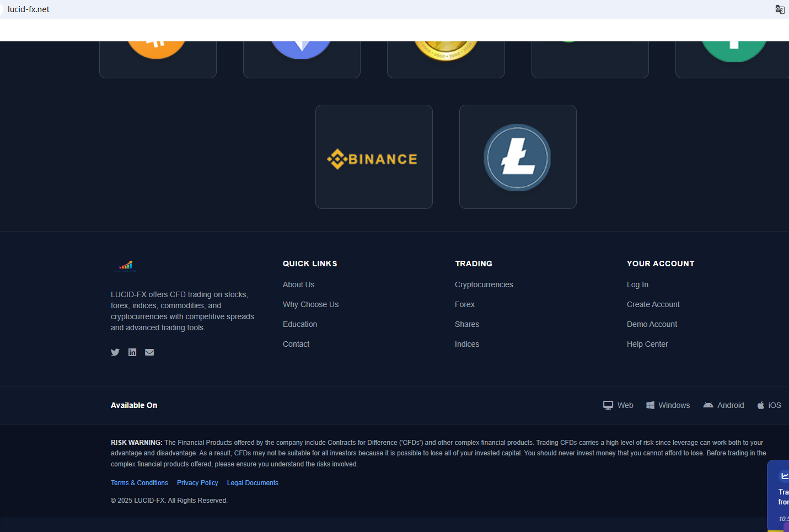The width and height of the screenshot is (789, 532).
Task: Open the Twitter social icon
Action: (x=115, y=352)
